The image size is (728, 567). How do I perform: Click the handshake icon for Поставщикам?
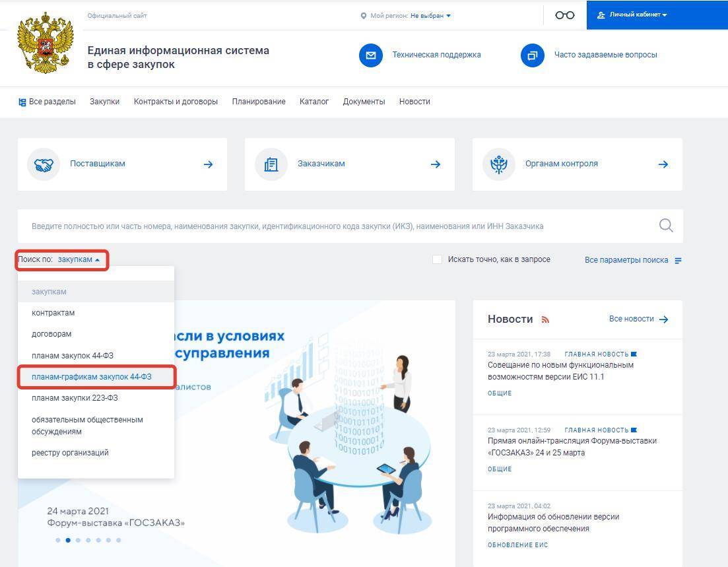44,164
